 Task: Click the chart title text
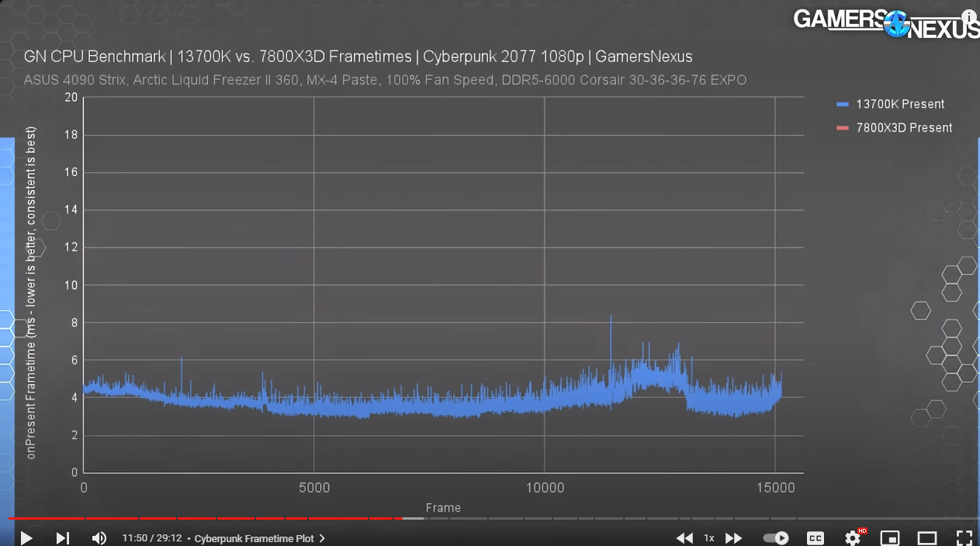(x=358, y=57)
